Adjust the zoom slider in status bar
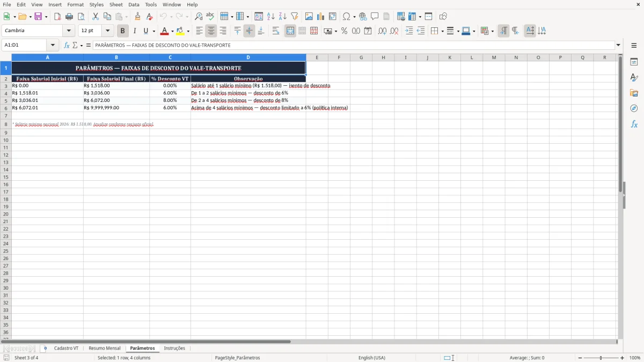This screenshot has height=362, width=644. point(601,358)
